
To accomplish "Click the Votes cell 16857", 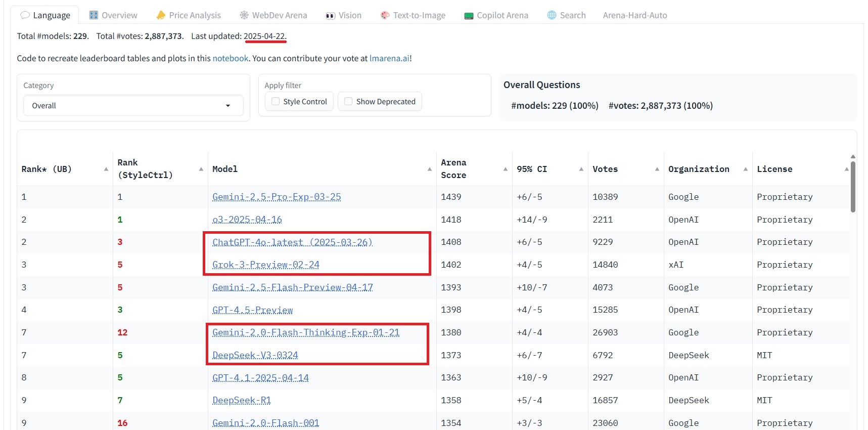I will (626, 400).
